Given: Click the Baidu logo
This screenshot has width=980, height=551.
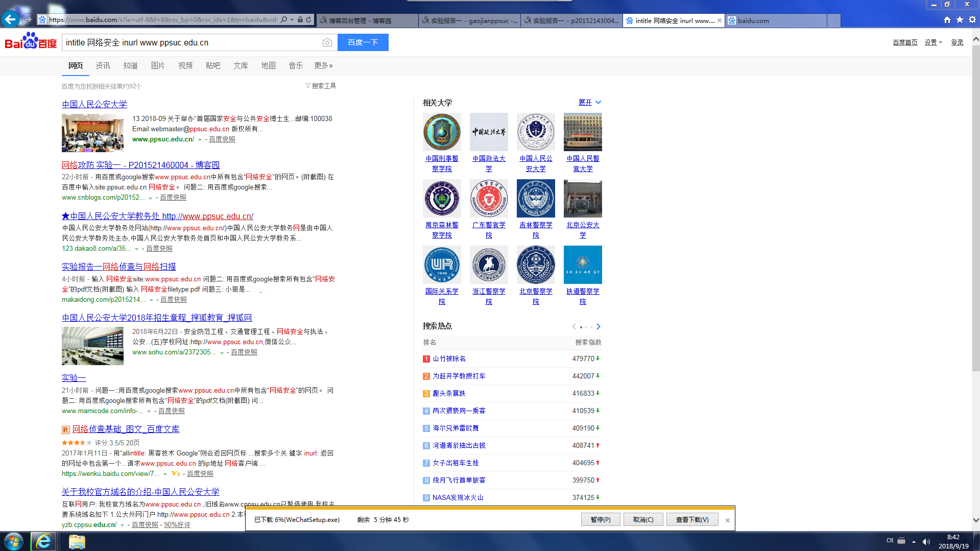Looking at the screenshot, I should (31, 41).
